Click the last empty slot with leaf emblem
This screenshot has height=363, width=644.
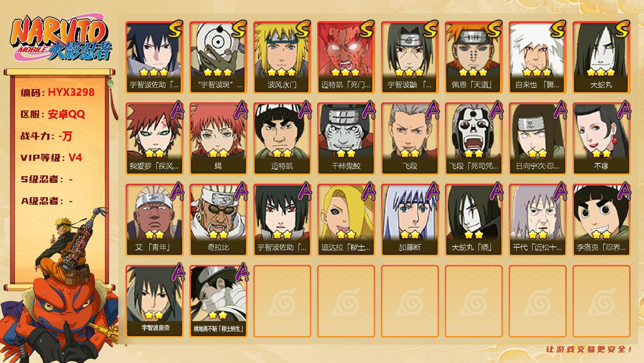point(601,301)
